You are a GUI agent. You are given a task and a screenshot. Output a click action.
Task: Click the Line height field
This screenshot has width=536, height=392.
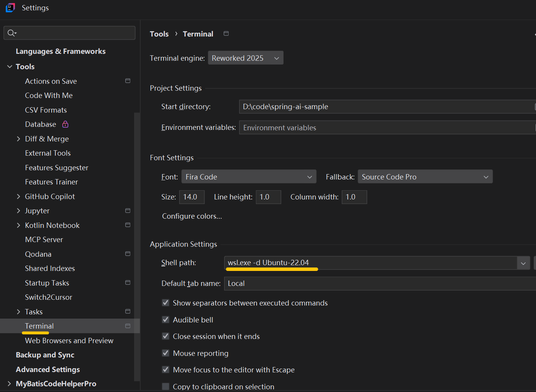[268, 197]
